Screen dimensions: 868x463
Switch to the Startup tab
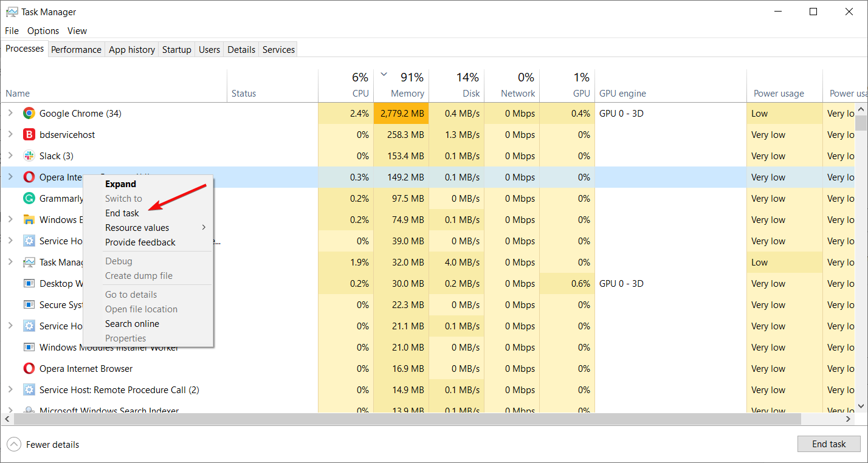[x=177, y=50]
